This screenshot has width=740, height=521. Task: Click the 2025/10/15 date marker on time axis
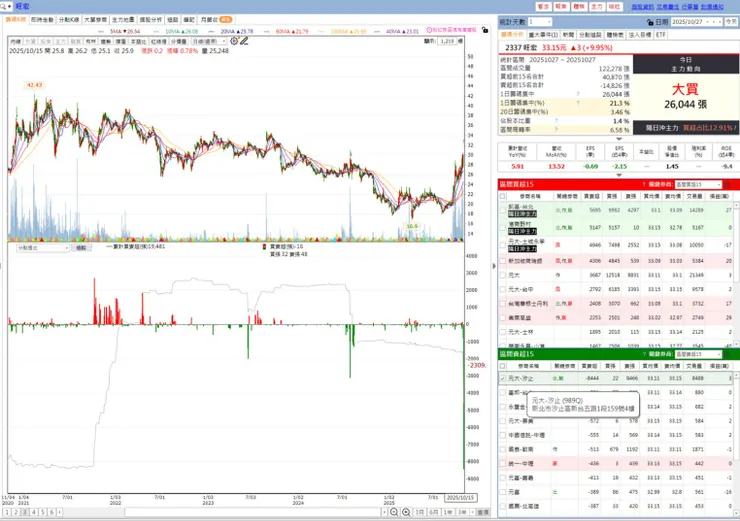coord(460,498)
